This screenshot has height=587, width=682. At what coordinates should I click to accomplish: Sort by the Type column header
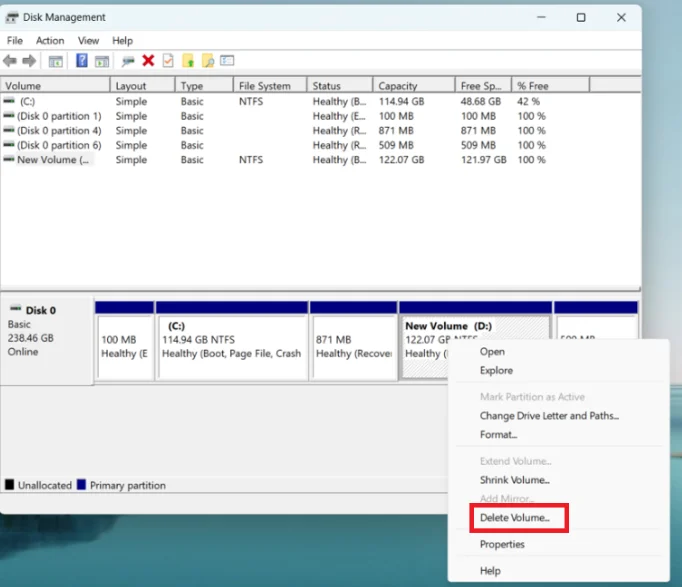pyautogui.click(x=204, y=86)
